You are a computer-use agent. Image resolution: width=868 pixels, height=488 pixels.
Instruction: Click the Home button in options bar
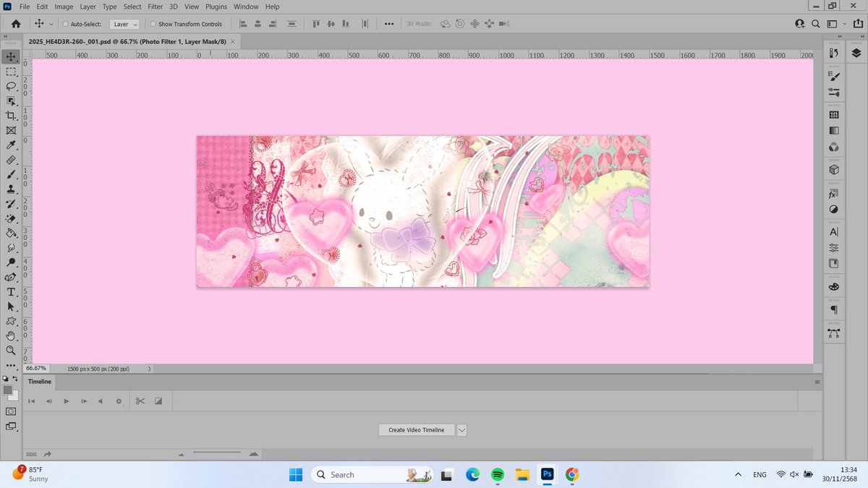tap(15, 24)
